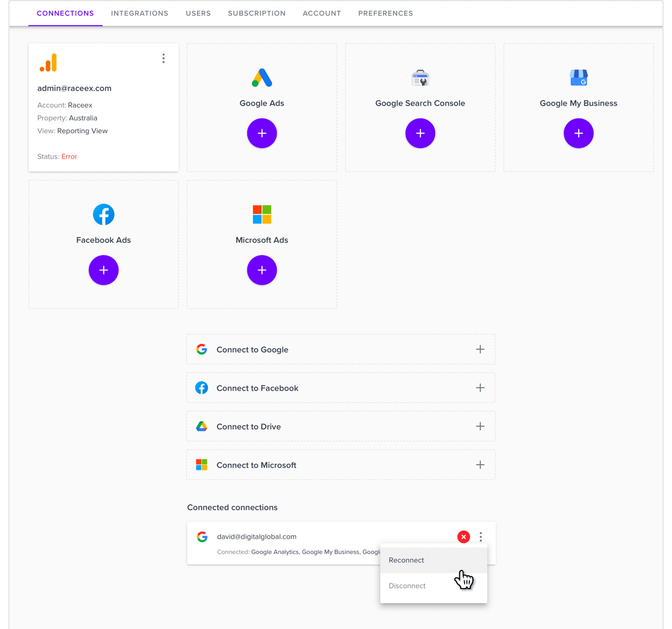Add a Google My Business connection
Screen dimensions: 672x629
point(579,133)
